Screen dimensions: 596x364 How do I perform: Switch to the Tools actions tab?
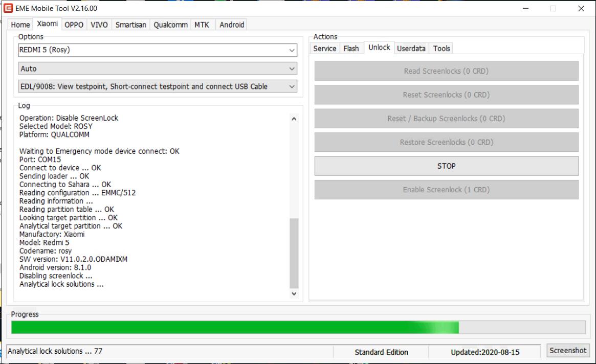pyautogui.click(x=442, y=49)
